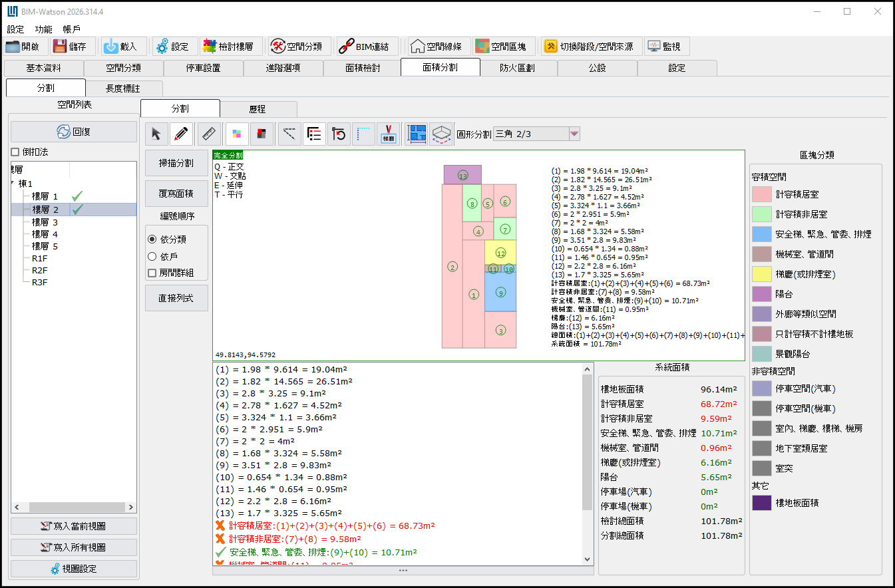Switch to the 進階選項 tab
Screen dimensions: 895x588
pyautogui.click(x=283, y=68)
